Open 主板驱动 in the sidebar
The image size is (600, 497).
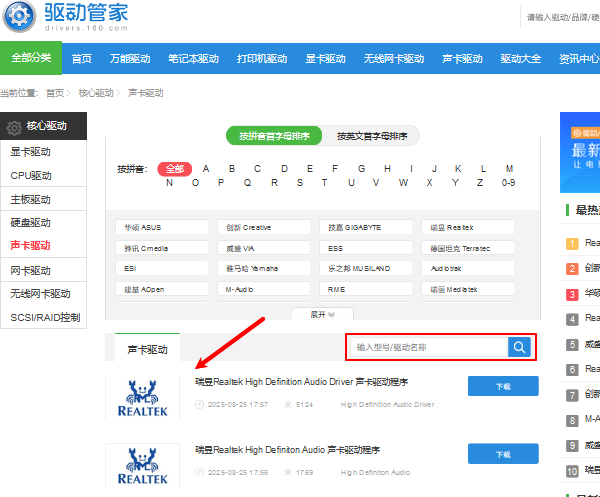coord(30,199)
